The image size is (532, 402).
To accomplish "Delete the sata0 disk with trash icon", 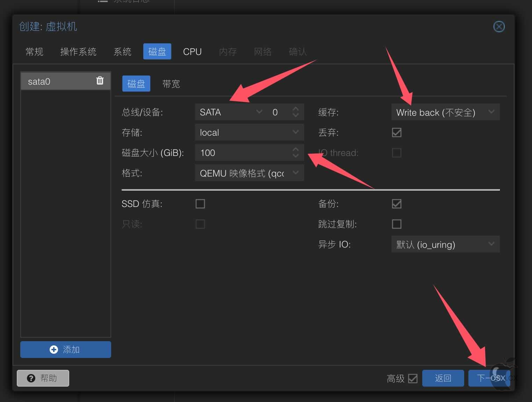I will click(x=100, y=81).
